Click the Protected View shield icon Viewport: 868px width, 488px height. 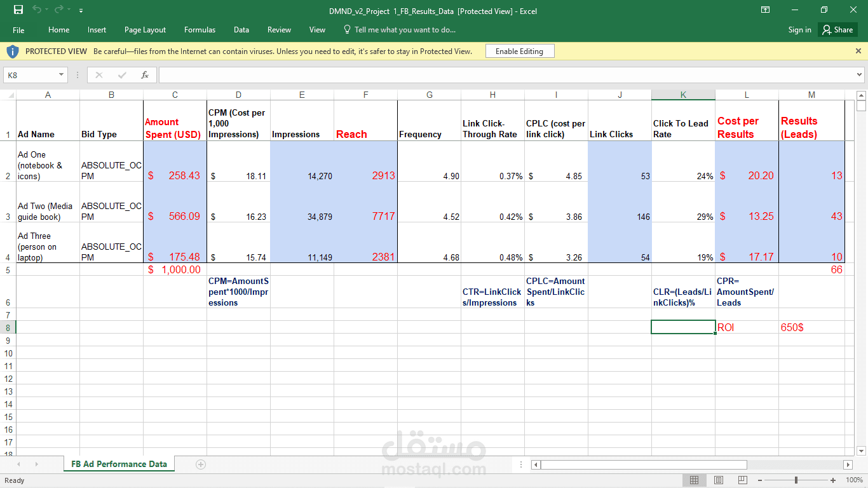(13, 51)
